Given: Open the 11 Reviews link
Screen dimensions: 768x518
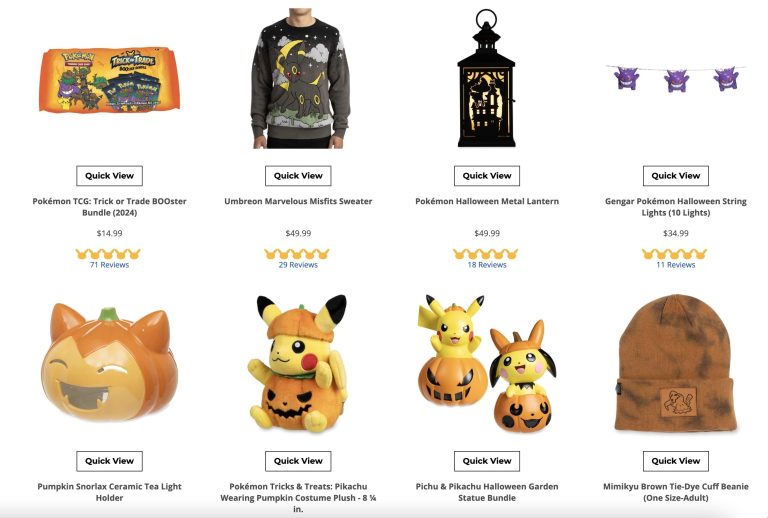Looking at the screenshot, I should click(x=675, y=265).
